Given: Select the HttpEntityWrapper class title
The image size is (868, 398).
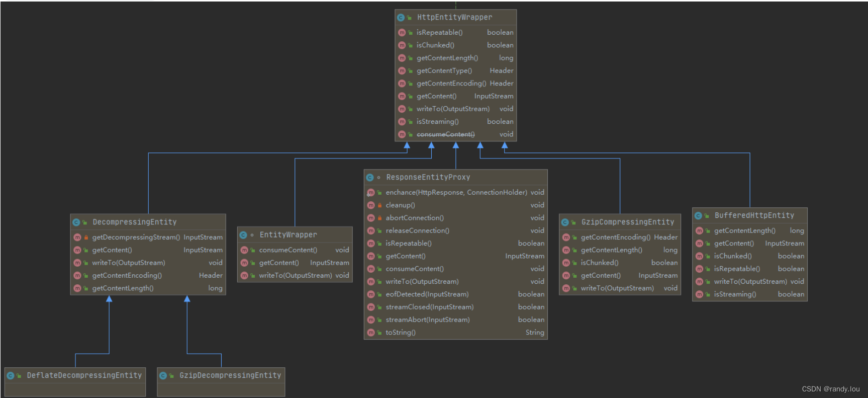Looking at the screenshot, I should coord(455,18).
